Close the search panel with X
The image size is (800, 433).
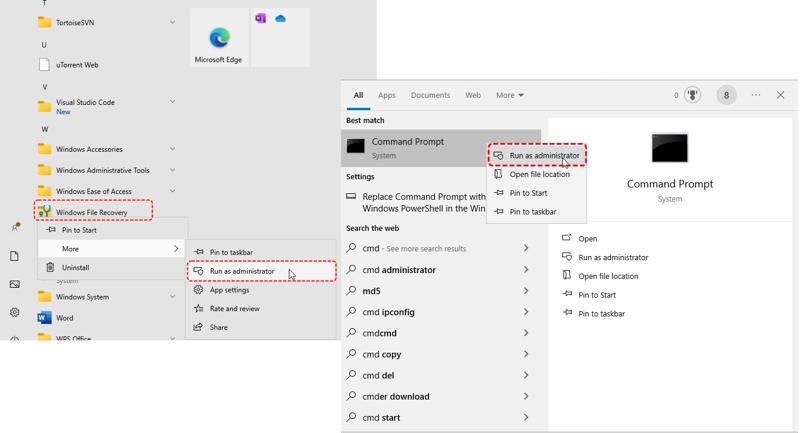pyautogui.click(x=780, y=95)
